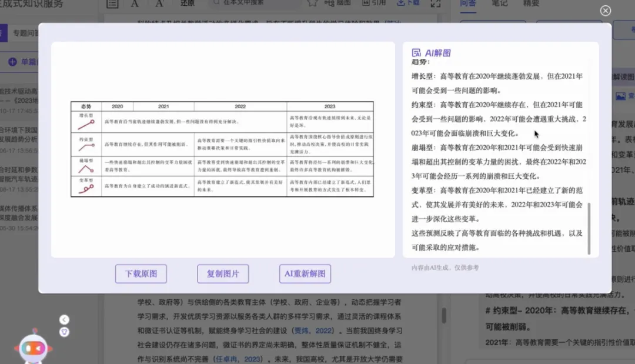
Task: Select history entry dated 08-17 13:55
Action: [x=19, y=179]
